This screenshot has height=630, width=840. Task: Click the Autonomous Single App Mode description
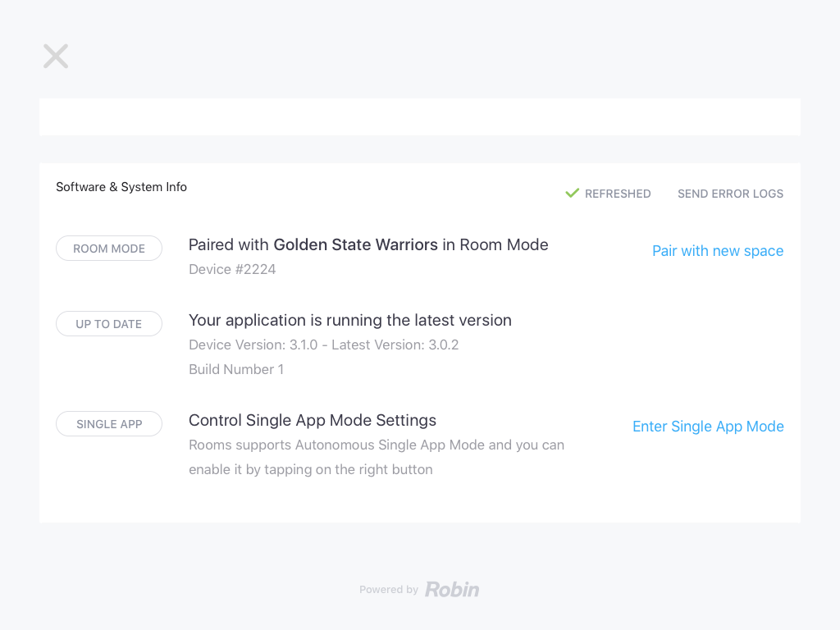click(377, 458)
